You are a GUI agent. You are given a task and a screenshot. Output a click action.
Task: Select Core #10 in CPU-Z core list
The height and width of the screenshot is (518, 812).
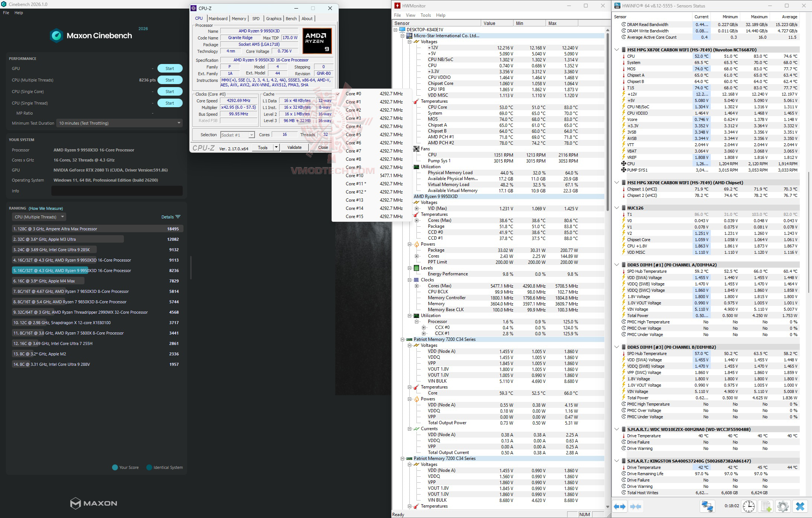(x=354, y=176)
